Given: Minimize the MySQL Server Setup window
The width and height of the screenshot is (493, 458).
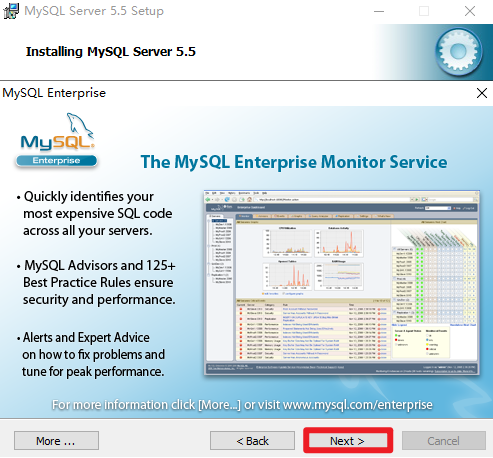Looking at the screenshot, I should pos(379,11).
